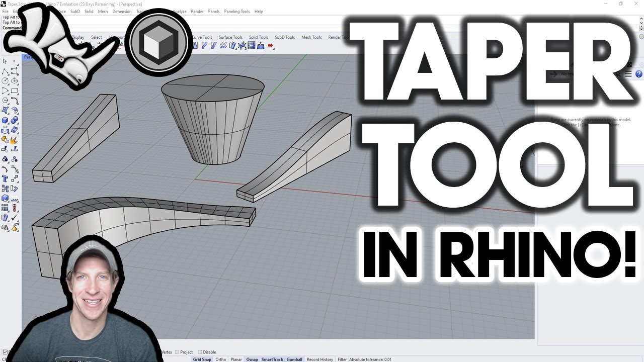644x362 pixels.
Task: Toggle Planar mode
Action: [236, 359]
